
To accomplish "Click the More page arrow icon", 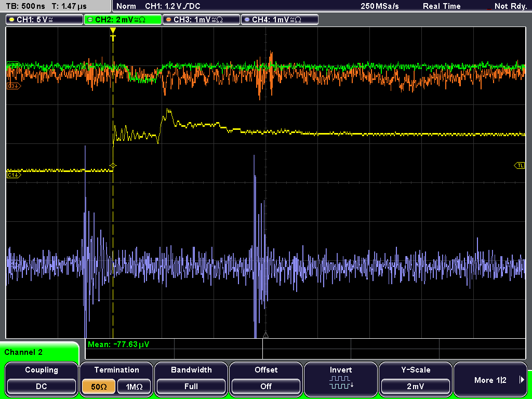I will (522, 380).
